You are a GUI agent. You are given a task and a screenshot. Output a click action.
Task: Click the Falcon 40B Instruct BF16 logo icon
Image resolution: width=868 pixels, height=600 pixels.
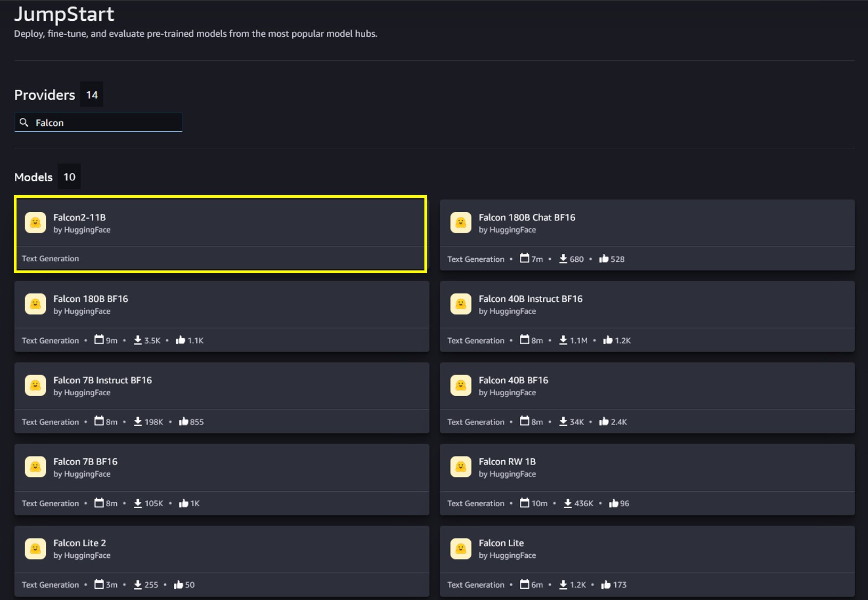pos(461,304)
